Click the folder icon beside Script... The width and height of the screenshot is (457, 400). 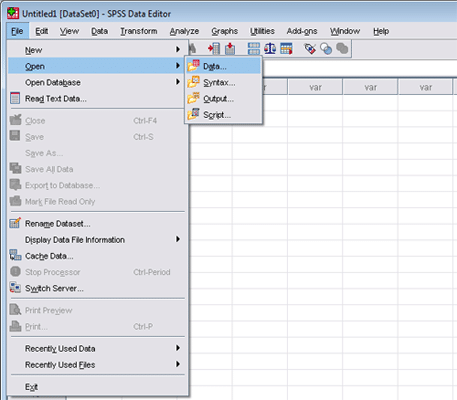click(x=193, y=114)
